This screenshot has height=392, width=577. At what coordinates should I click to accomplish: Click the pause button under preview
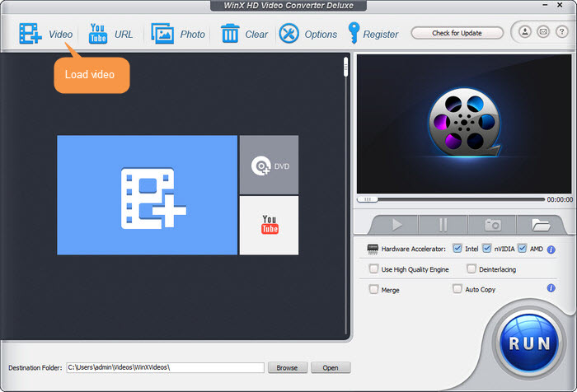(443, 224)
